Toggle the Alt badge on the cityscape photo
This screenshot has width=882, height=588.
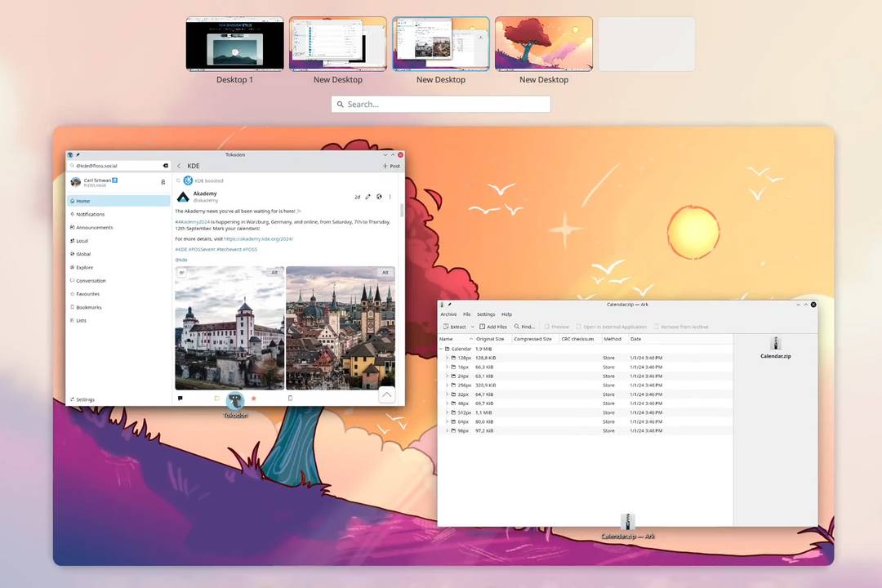[x=385, y=272]
